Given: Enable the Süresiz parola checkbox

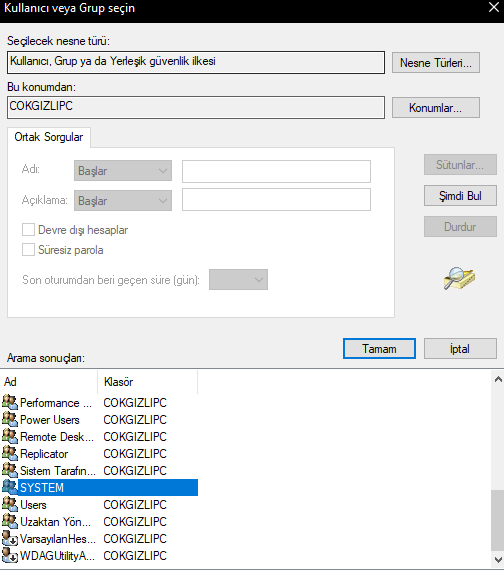Looking at the screenshot, I should tap(28, 250).
